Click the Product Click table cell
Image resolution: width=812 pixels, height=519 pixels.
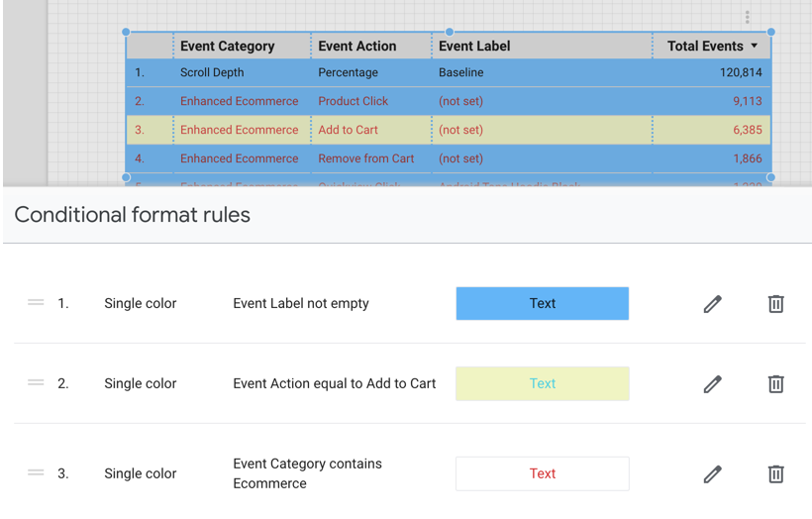point(353,101)
